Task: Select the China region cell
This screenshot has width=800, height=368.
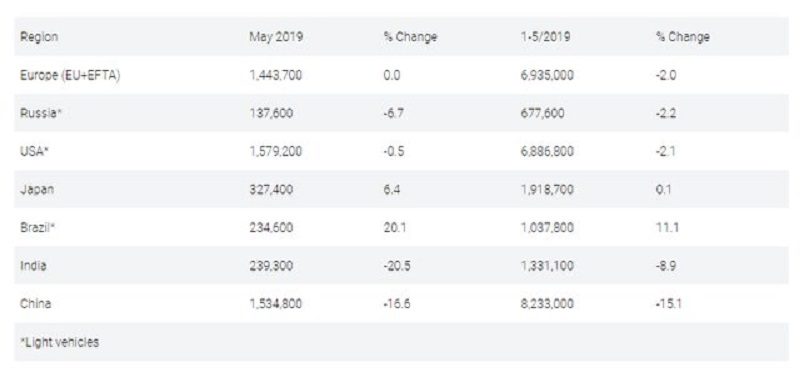Action: pyautogui.click(x=35, y=304)
